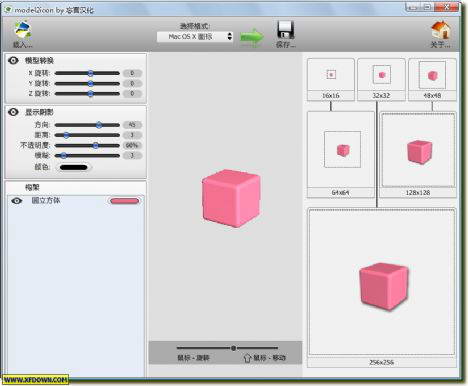468x386 pixels.
Task: Toggle the model transform eye icon
Action: pos(13,60)
